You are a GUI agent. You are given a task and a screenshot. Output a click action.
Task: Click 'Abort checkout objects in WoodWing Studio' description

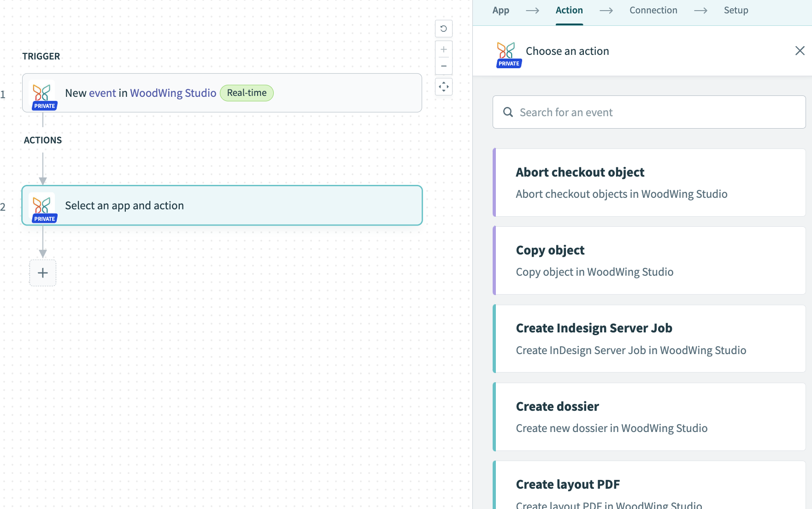click(622, 194)
